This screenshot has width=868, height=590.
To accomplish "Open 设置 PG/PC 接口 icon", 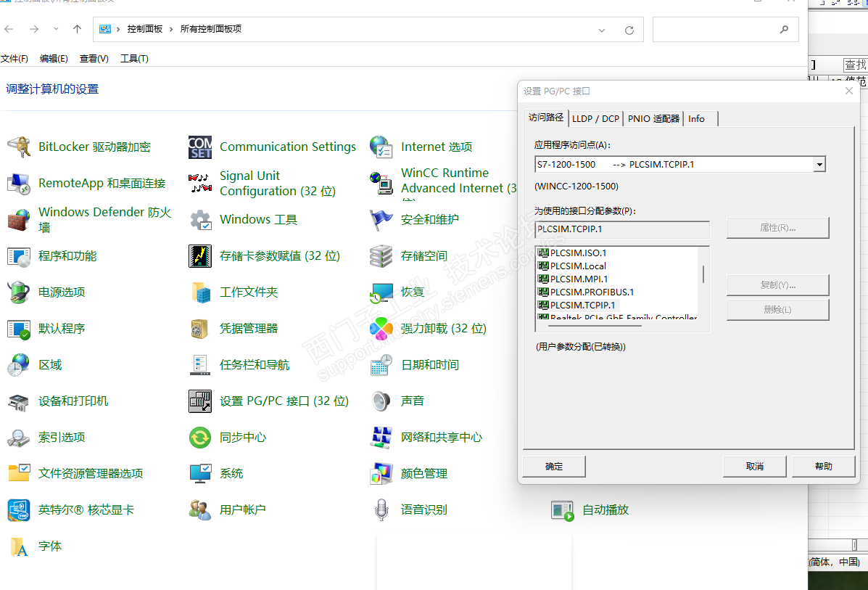I will (x=200, y=401).
